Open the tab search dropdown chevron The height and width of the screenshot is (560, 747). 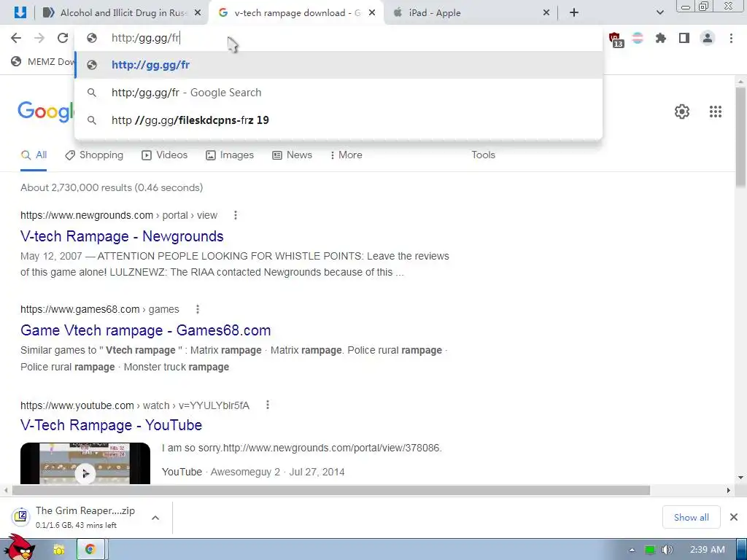(659, 13)
